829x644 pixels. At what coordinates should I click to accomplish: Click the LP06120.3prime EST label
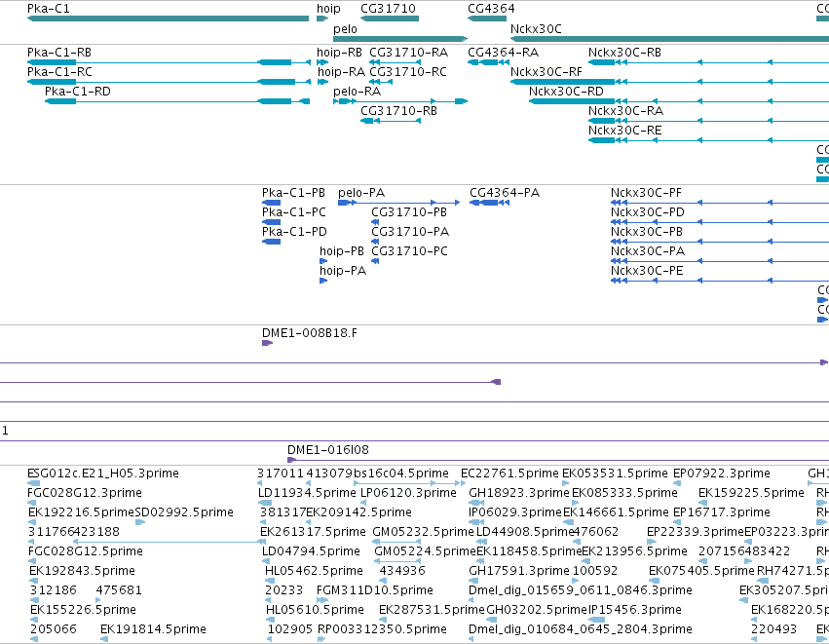[x=408, y=493]
